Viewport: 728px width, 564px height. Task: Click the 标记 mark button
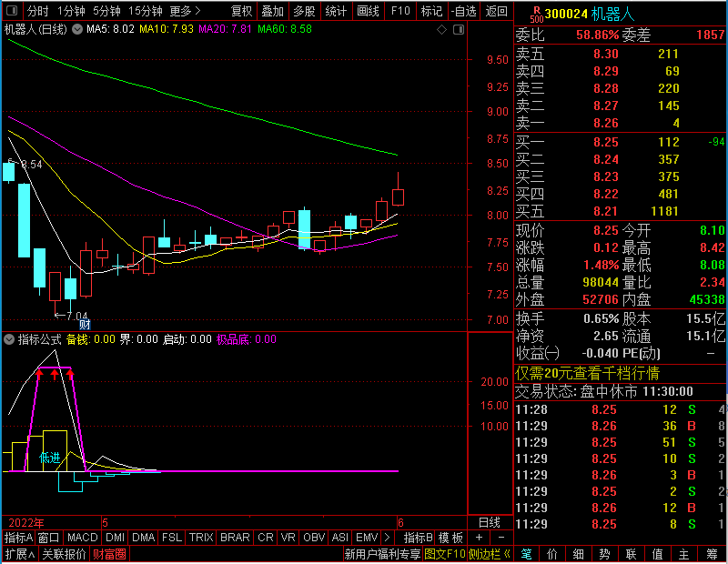coord(431,11)
